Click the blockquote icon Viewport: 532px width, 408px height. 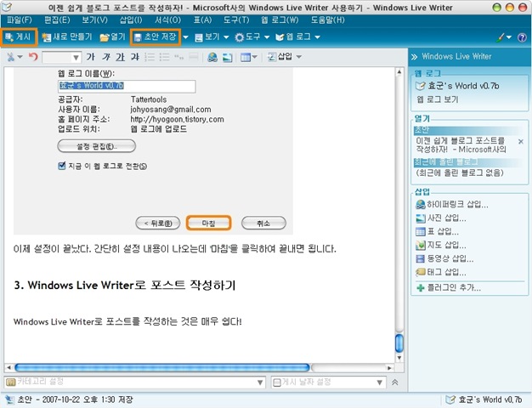tap(178, 57)
